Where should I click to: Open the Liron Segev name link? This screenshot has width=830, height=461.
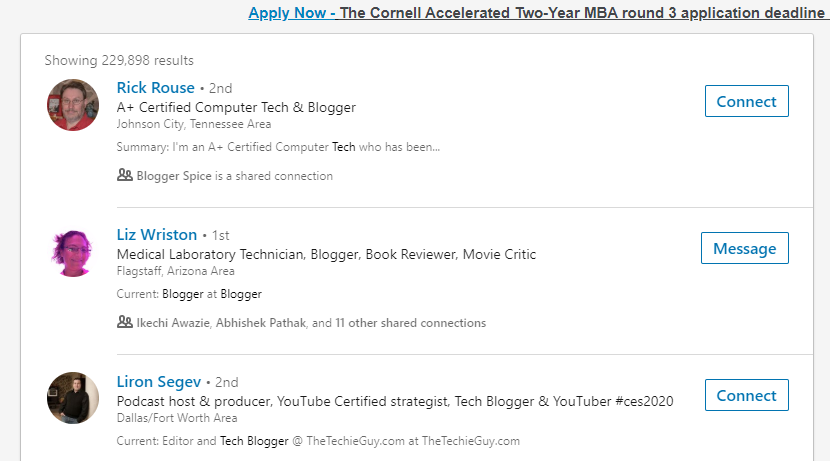pyautogui.click(x=159, y=381)
